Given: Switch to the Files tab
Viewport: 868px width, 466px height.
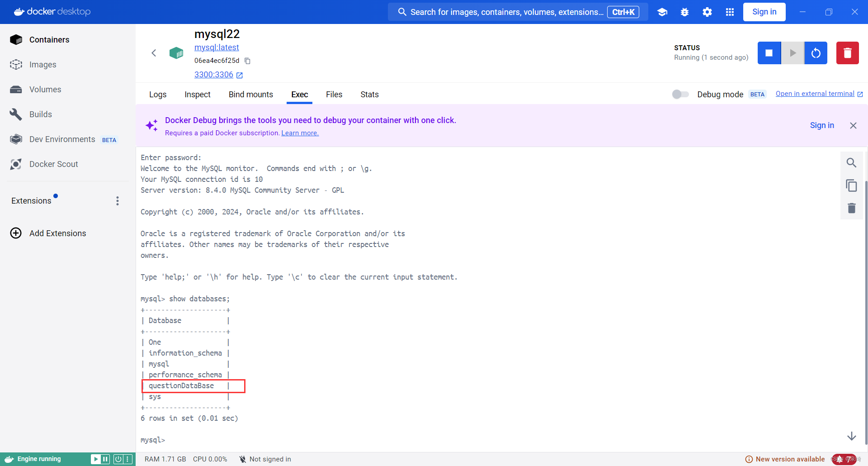Looking at the screenshot, I should tap(334, 95).
